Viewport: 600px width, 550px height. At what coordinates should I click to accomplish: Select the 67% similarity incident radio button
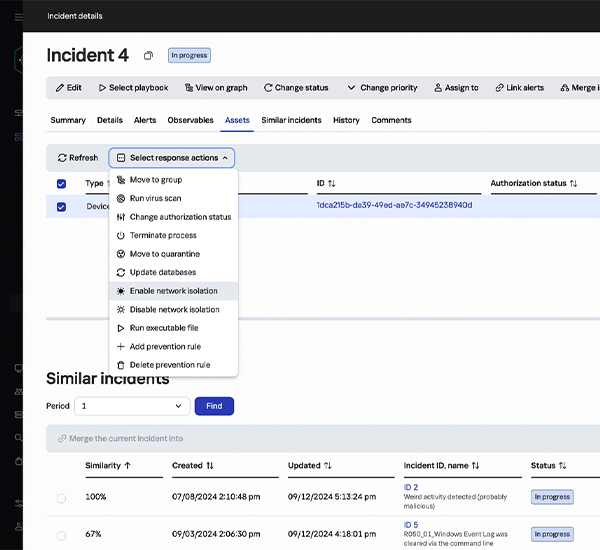[x=61, y=535]
